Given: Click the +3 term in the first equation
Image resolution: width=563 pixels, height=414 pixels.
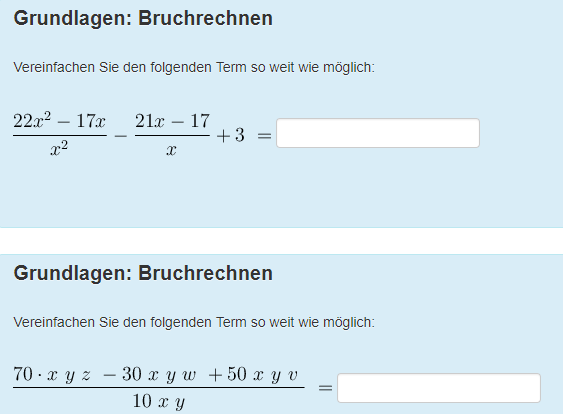Looking at the screenshot, I should click(231, 136).
